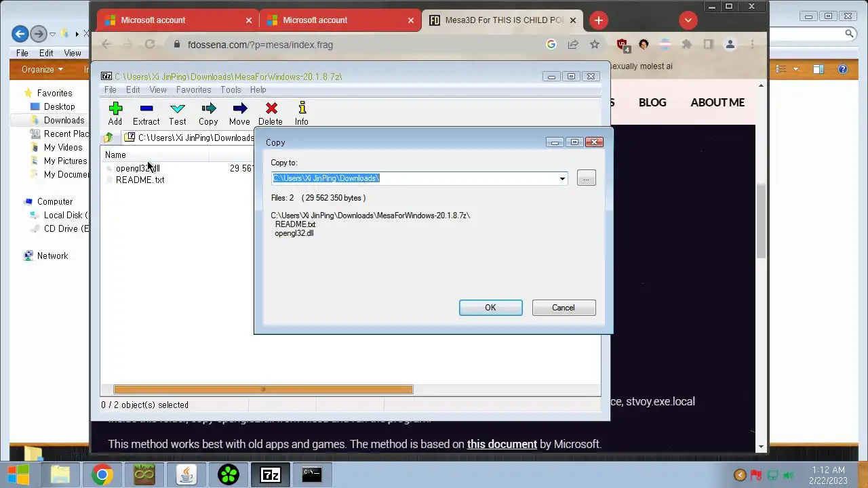Select Network in the Explorer sidebar
The image size is (868, 488).
coord(52,256)
